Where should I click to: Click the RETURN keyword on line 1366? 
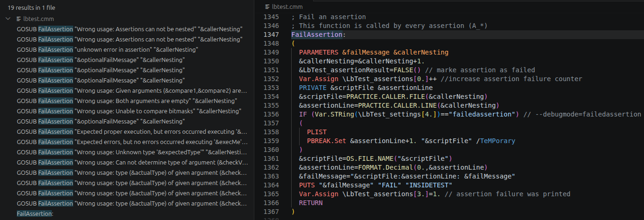click(x=311, y=203)
